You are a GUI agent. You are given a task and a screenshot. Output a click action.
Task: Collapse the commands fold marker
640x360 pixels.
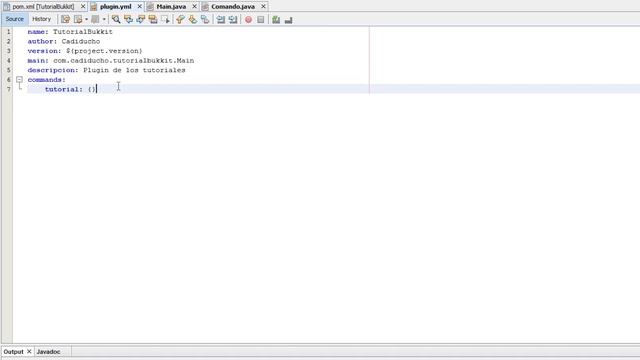[19, 80]
